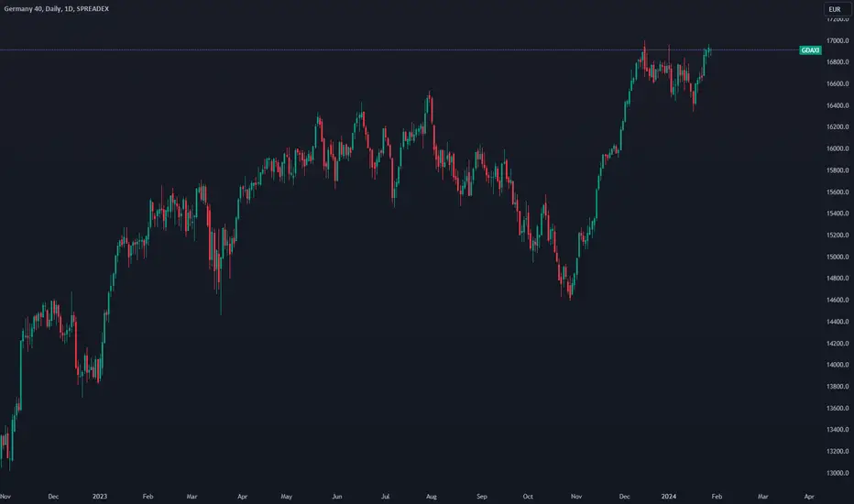Click the 16400.0 price axis label
The width and height of the screenshot is (854, 504).
pyautogui.click(x=838, y=105)
